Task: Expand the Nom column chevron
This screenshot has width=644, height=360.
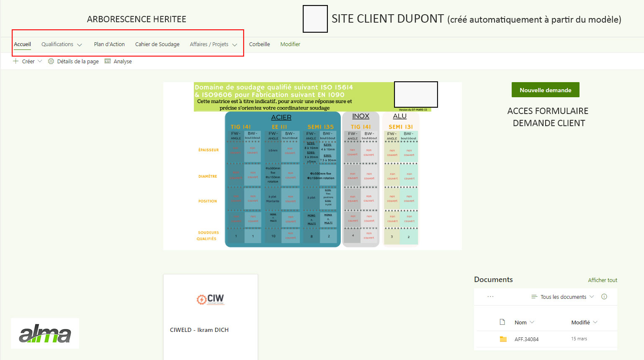Action: coord(532,322)
